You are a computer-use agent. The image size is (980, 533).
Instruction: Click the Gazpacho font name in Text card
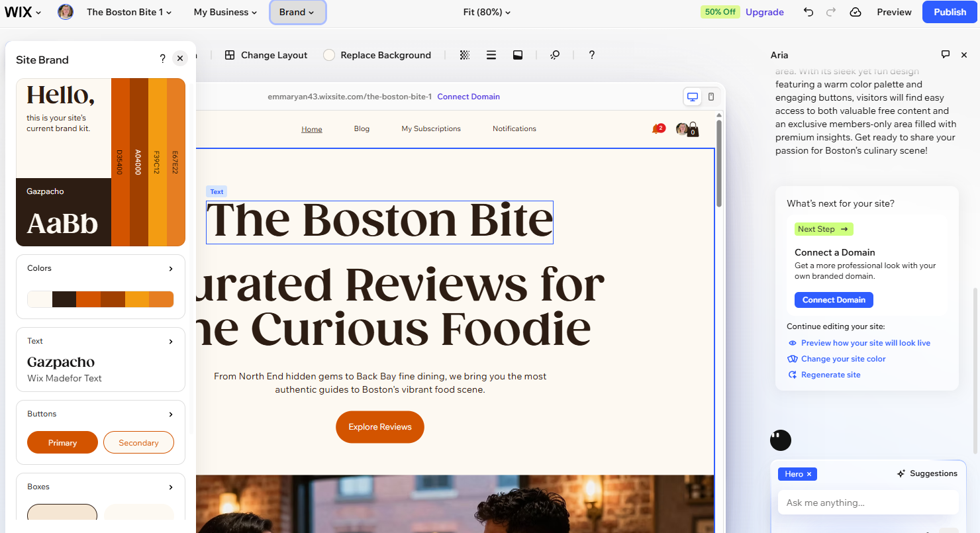click(61, 362)
